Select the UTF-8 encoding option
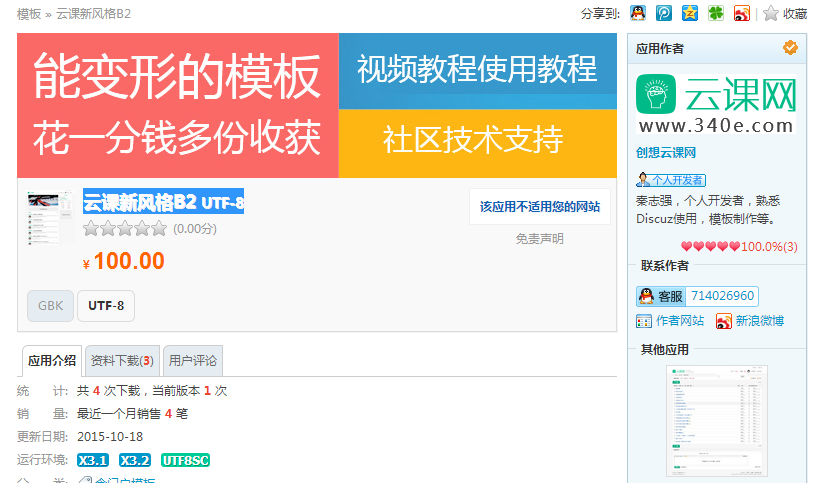The width and height of the screenshot is (836, 483). pos(106,305)
